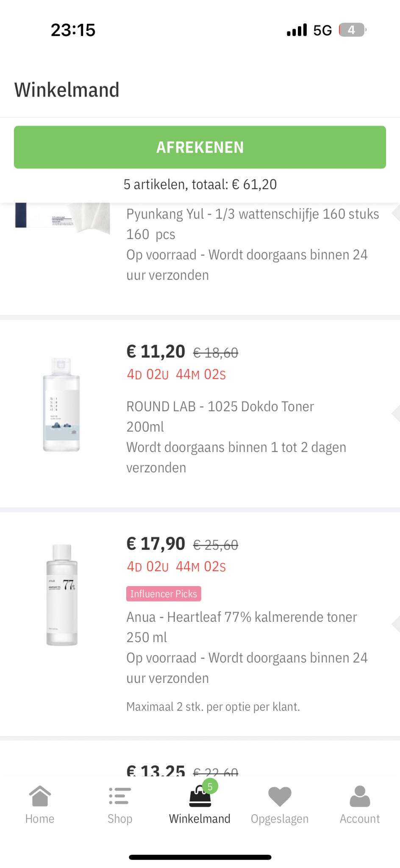The image size is (400, 868).
Task: Tap the Winkelmand page heading
Action: pos(67,90)
